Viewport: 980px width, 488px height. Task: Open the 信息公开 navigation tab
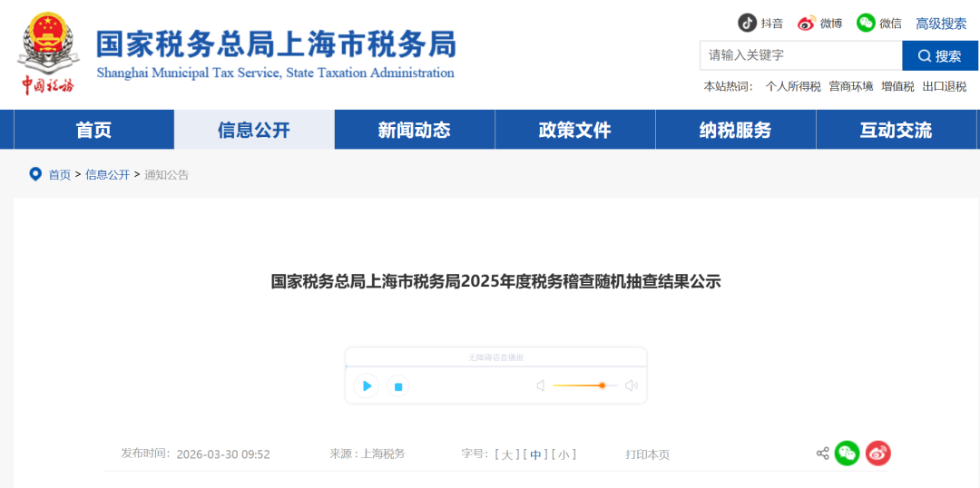coord(254,130)
